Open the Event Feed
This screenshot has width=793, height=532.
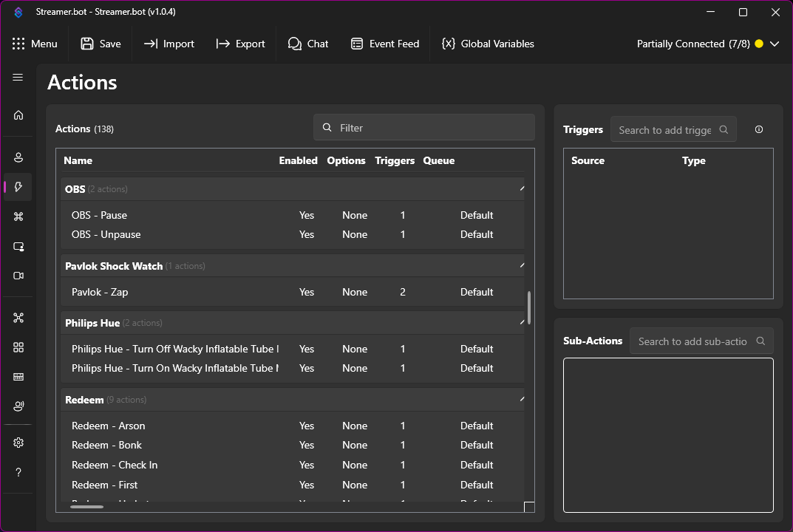click(385, 44)
